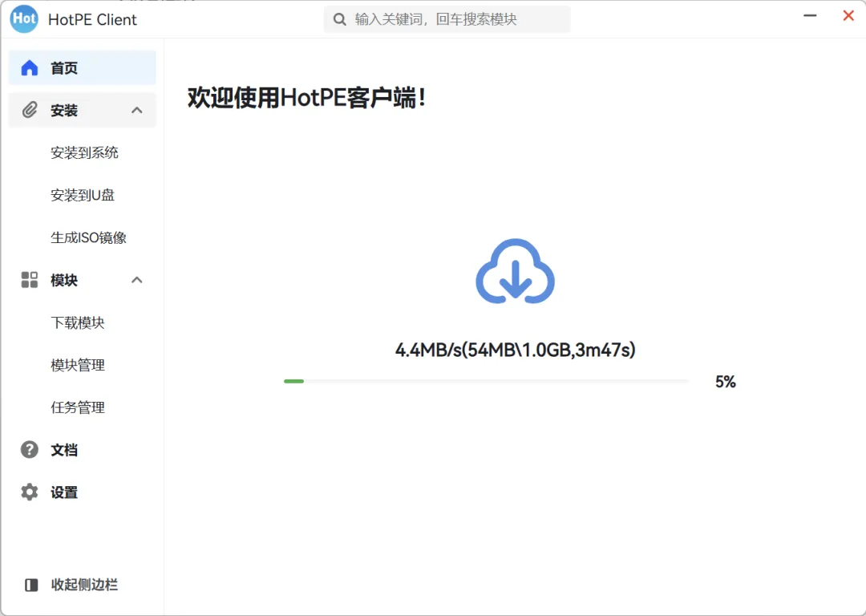
Task: Click the sidebar collapse panel icon
Action: 31,585
